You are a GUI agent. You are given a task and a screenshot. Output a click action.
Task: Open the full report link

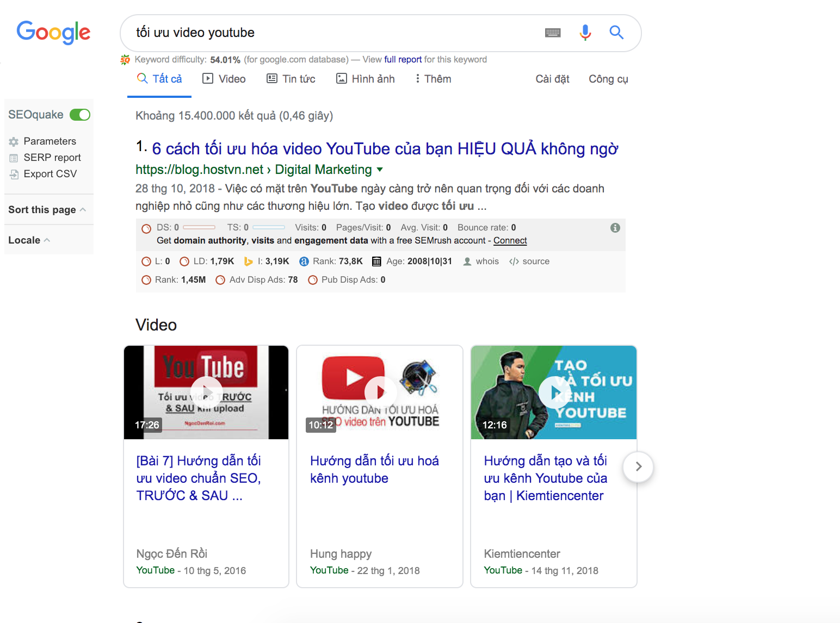(403, 60)
